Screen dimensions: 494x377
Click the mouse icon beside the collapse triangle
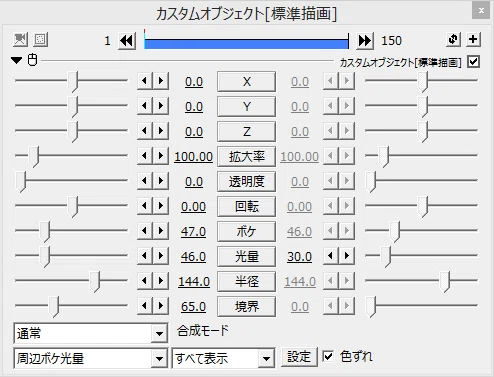pos(33,60)
